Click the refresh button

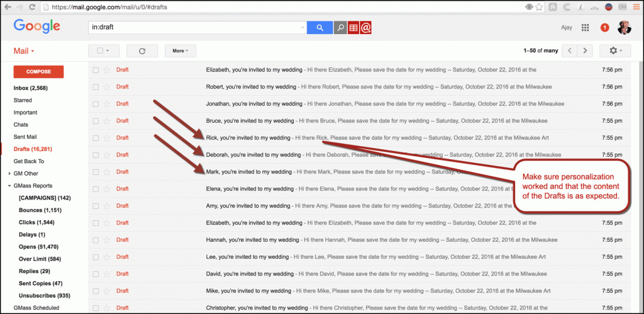pyautogui.click(x=142, y=51)
